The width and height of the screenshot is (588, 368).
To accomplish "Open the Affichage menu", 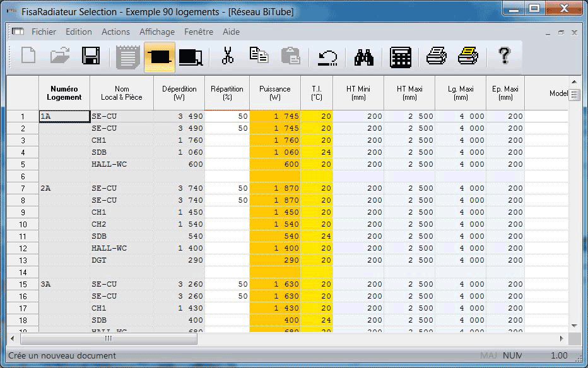I will click(x=157, y=32).
